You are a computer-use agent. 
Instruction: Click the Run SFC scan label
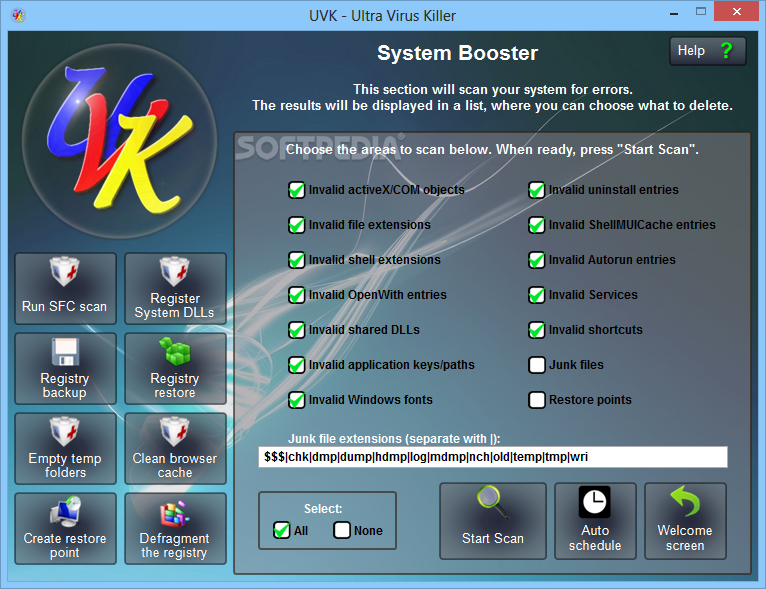[x=64, y=307]
